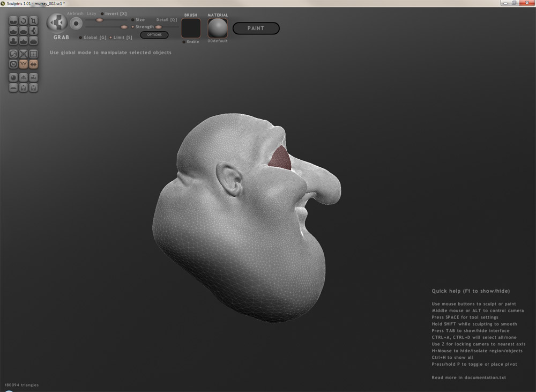Screen dimensions: 536x392
Task: Select the Pinch tool
Action: click(23, 41)
